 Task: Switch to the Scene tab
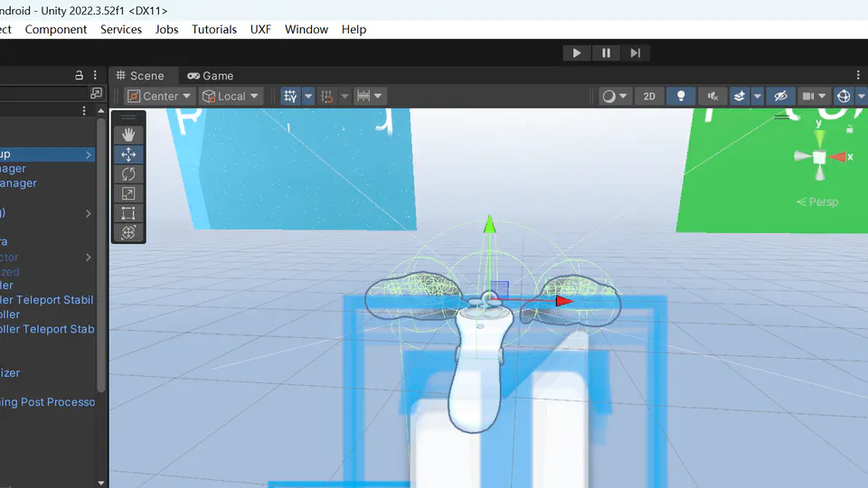[x=140, y=76]
